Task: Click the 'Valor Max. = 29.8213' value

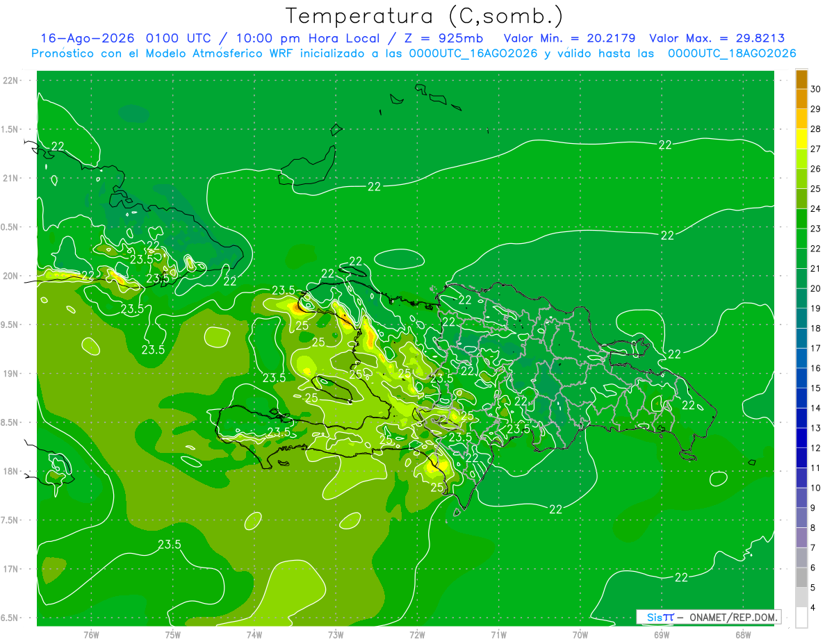Action: 717,38
